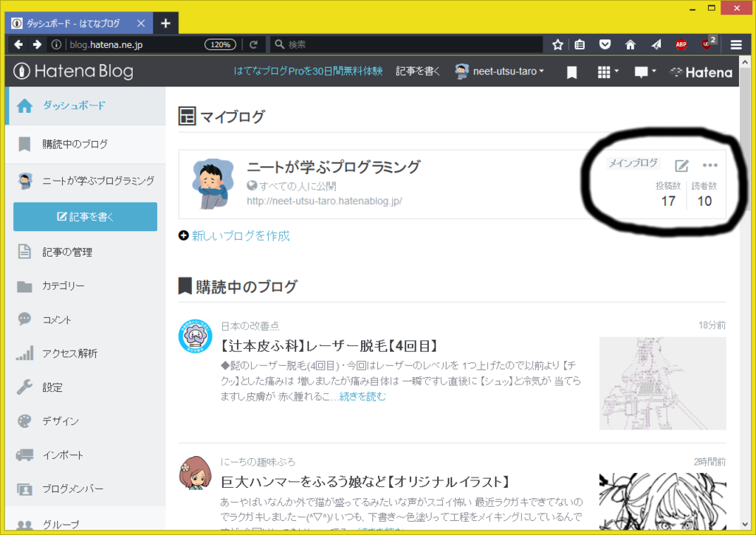The height and width of the screenshot is (535, 756).
Task: Click the Hatena Blog logo
Action: tap(73, 72)
